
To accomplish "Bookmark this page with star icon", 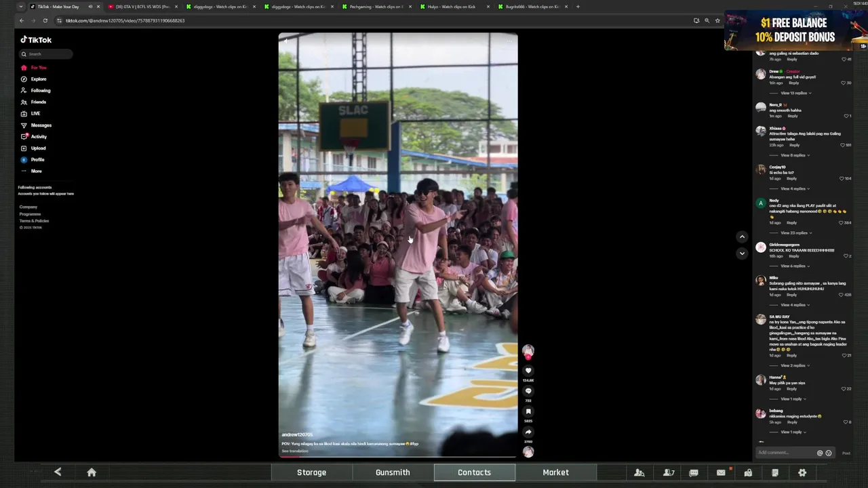I will (x=717, y=20).
